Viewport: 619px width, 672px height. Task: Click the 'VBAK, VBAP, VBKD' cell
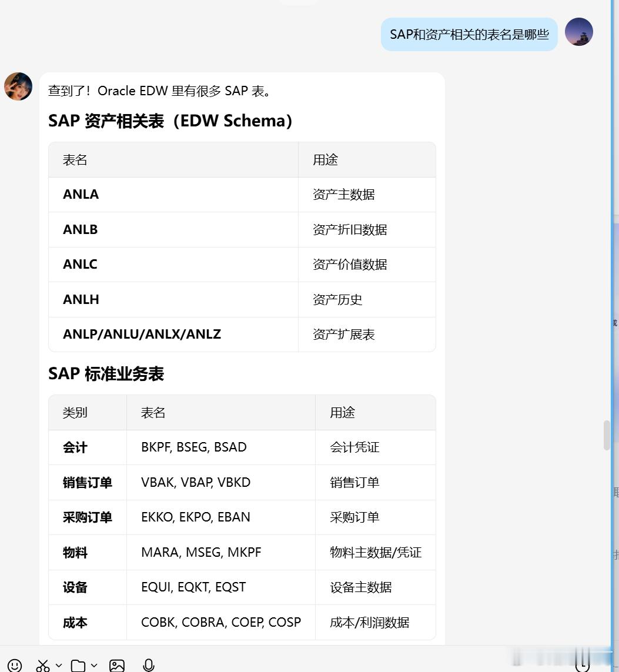coord(220,483)
